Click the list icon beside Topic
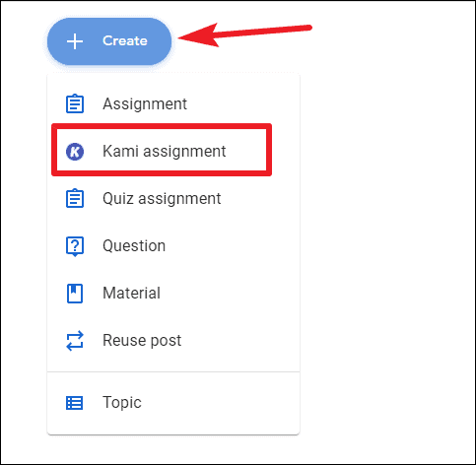 (75, 403)
